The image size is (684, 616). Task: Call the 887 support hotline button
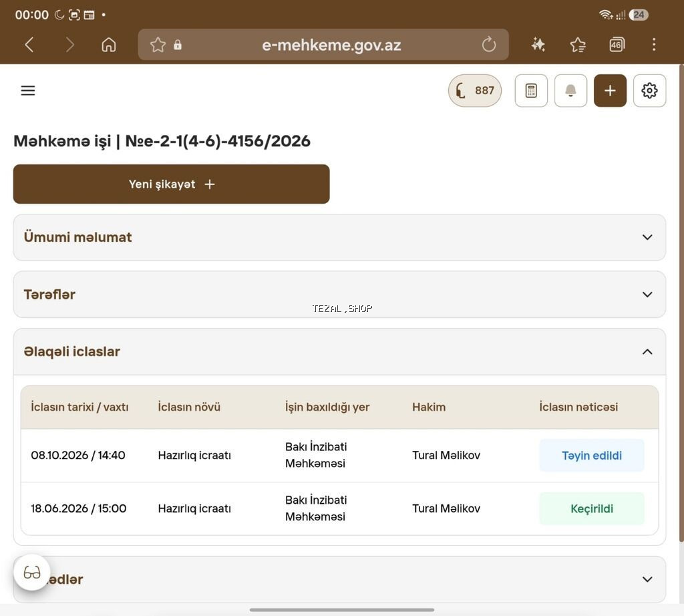475,90
